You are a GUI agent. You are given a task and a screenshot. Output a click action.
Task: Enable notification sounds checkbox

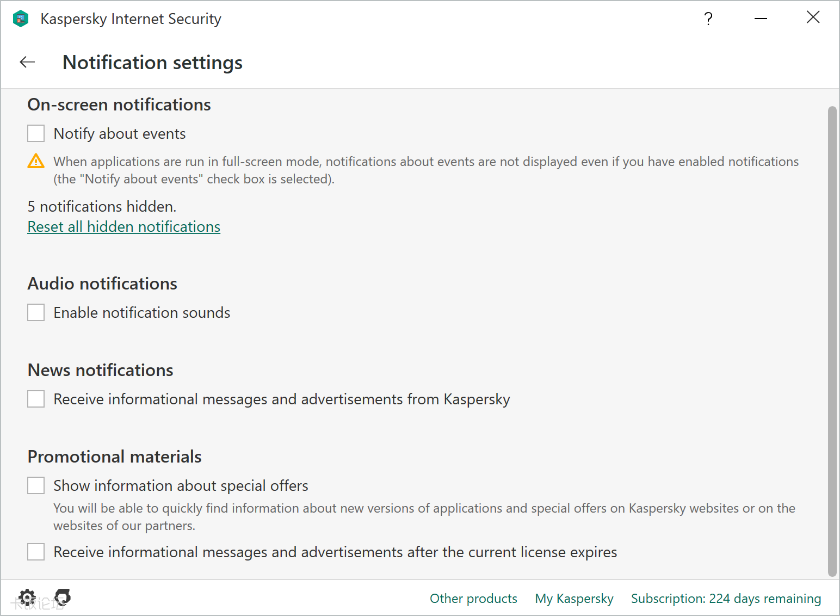coord(36,312)
